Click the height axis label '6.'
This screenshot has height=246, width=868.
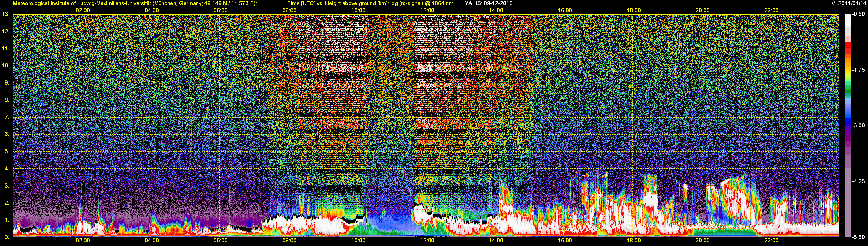point(7,134)
